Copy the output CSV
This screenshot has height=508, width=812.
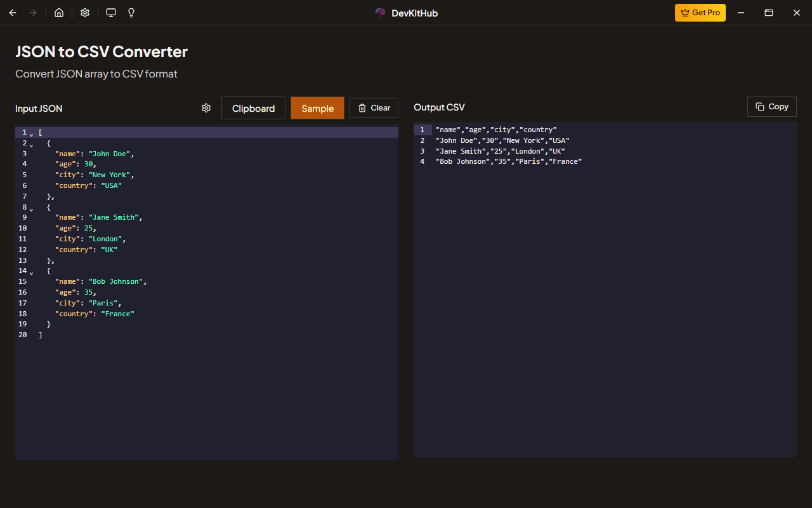(x=772, y=107)
